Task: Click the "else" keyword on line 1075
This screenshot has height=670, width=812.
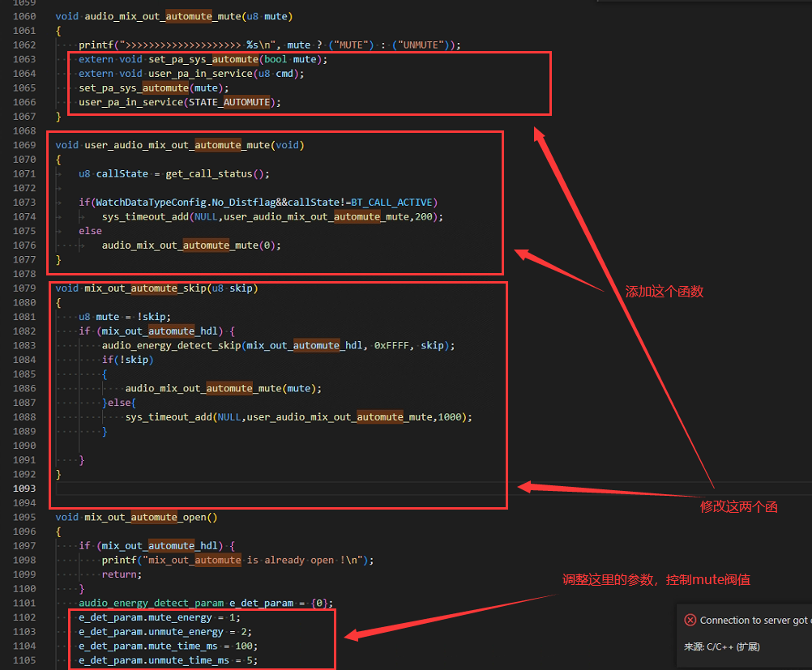Action: (x=90, y=231)
